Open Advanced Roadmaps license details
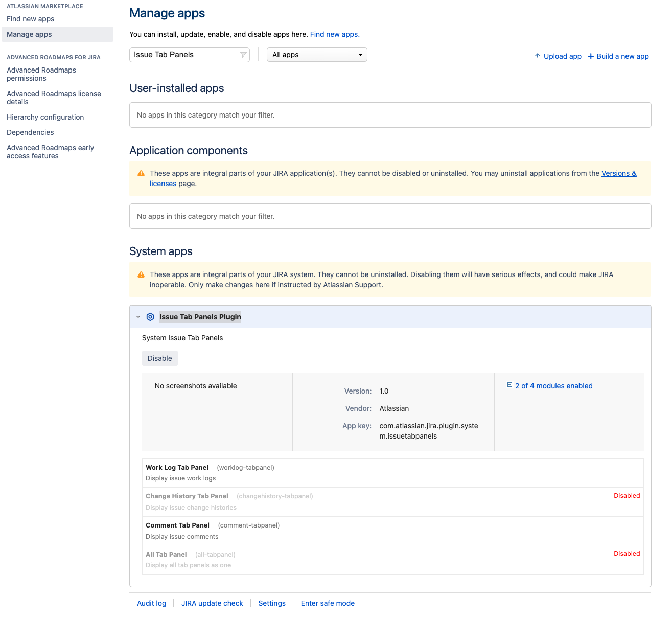 [x=54, y=98]
